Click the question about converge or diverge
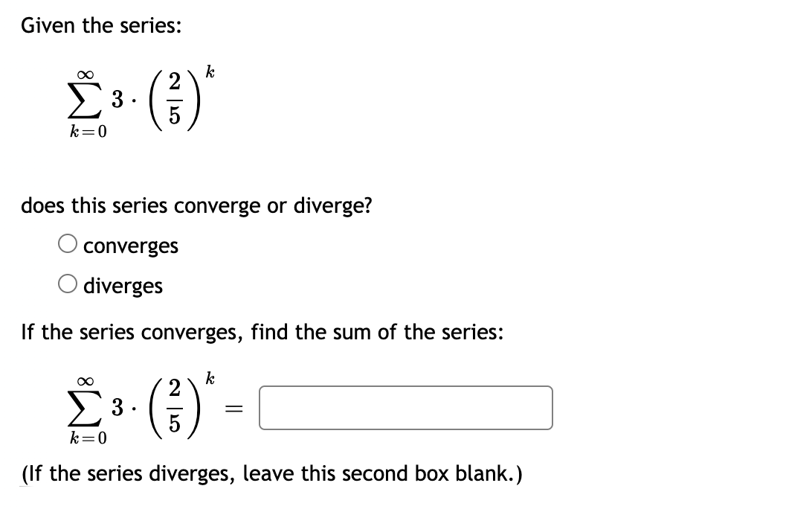Screen dimensions: 812x512 coord(196,205)
